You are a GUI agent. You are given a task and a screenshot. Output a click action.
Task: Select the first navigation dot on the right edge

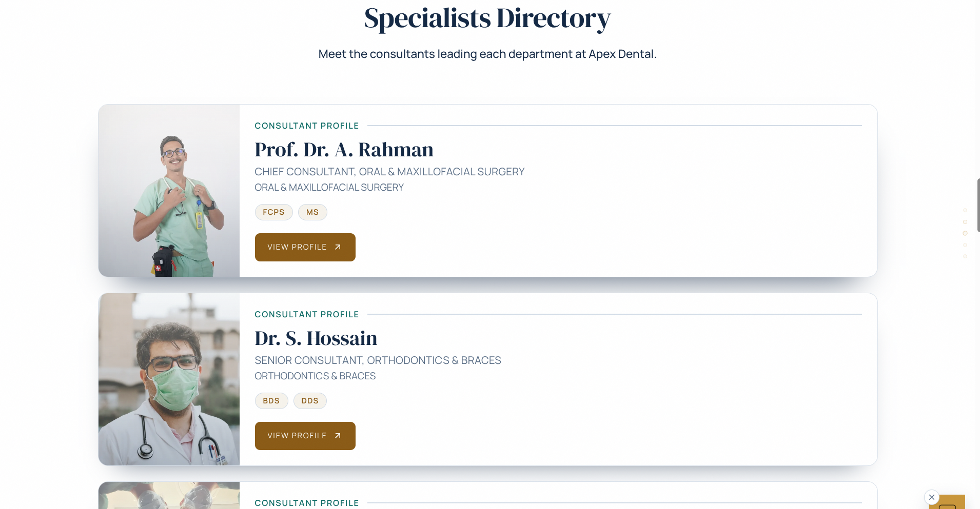(x=965, y=210)
